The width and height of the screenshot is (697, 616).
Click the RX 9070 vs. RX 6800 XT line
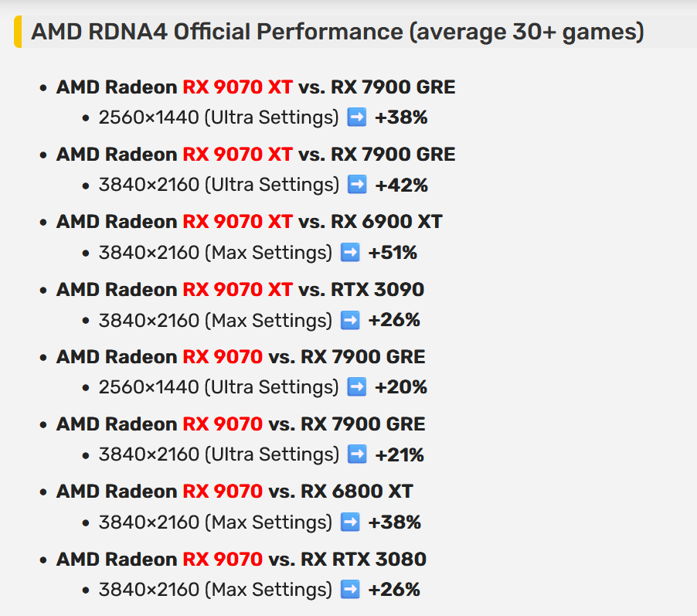point(234,492)
